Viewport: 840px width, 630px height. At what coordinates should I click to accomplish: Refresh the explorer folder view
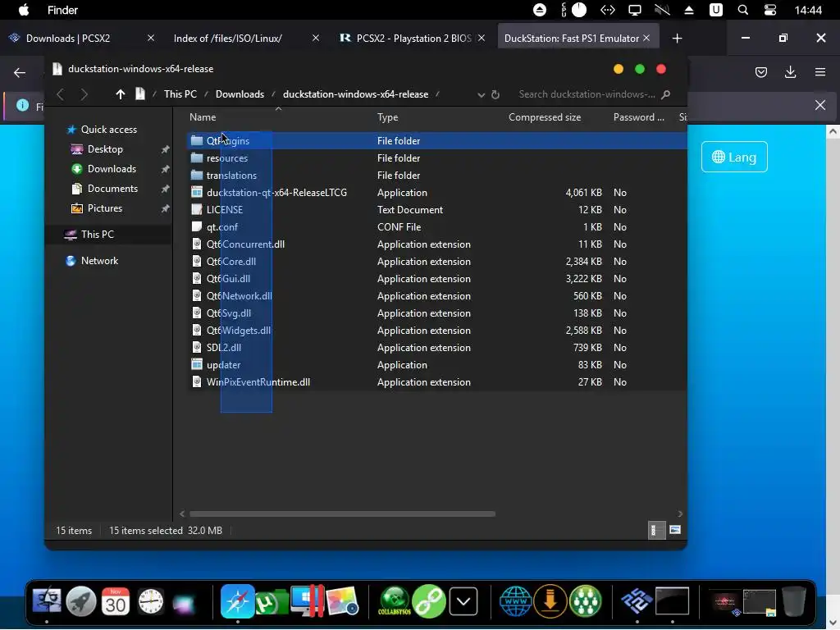point(495,94)
